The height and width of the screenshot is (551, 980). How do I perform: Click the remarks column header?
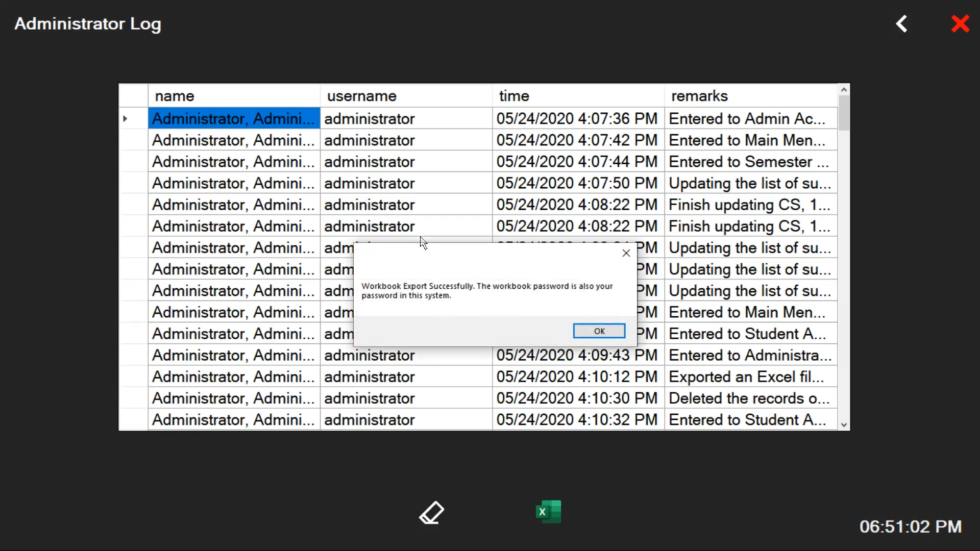(750, 96)
